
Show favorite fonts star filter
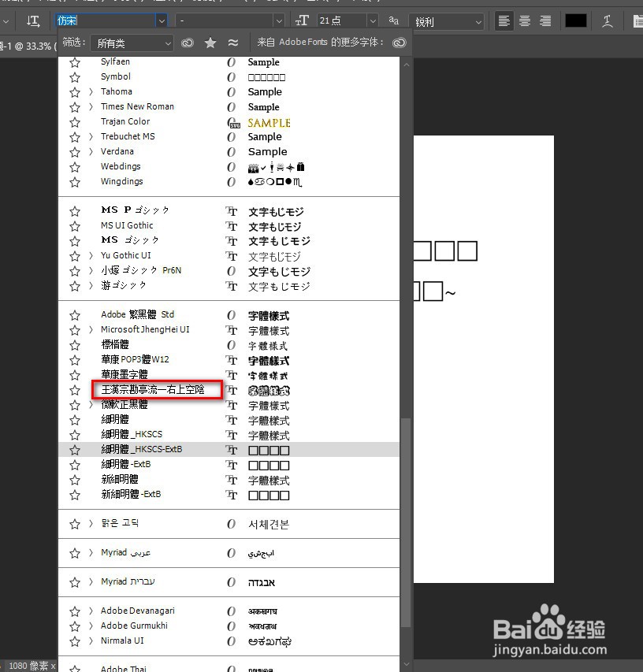210,43
